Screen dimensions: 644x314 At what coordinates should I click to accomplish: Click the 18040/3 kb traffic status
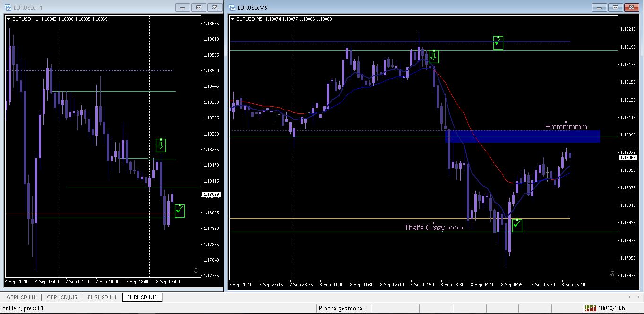(612, 308)
